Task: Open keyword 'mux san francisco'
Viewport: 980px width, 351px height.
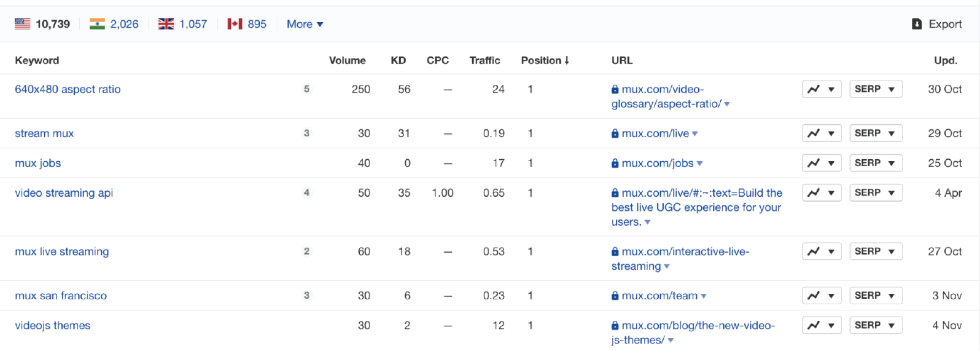Action: pyautogui.click(x=61, y=296)
